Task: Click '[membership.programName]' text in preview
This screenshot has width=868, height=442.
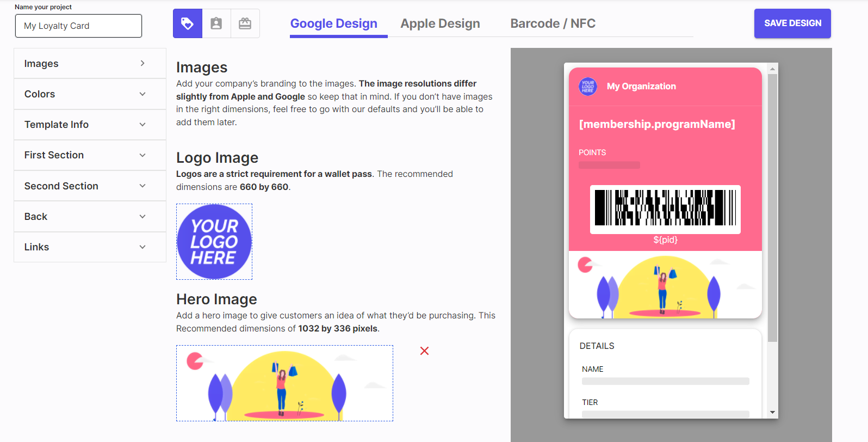Action: coord(657,124)
